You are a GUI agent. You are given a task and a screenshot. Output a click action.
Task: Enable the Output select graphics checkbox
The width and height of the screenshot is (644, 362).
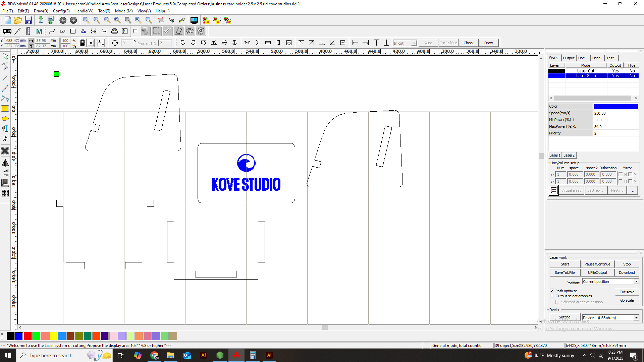[552, 296]
